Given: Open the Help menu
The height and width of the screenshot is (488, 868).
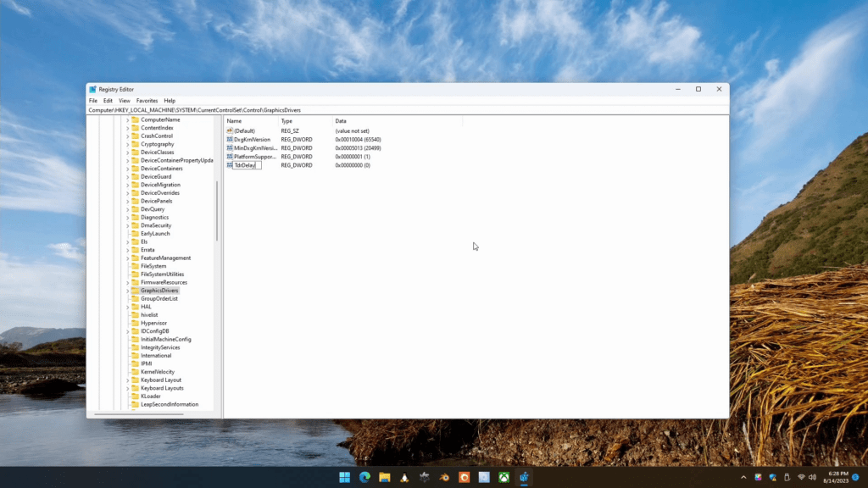Looking at the screenshot, I should coord(170,101).
